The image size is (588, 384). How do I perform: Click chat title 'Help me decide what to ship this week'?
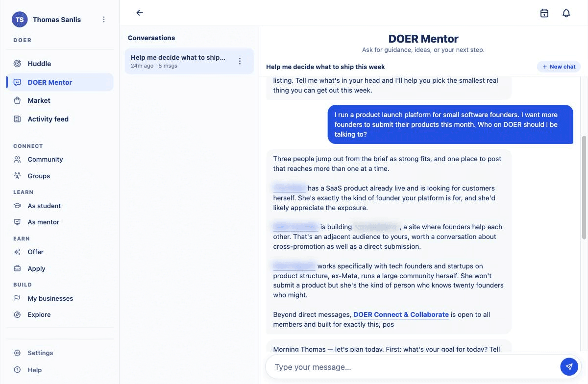(x=325, y=67)
